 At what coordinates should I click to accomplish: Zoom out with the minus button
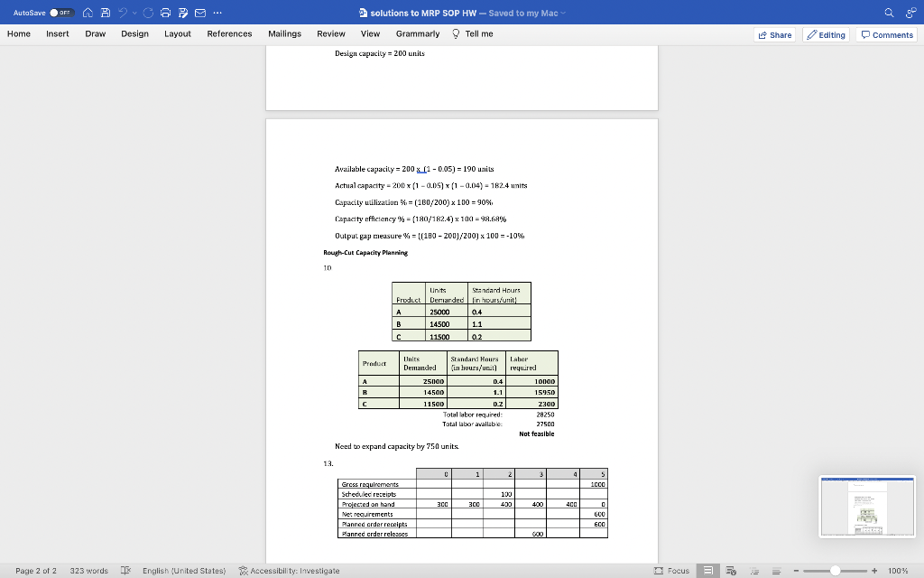[796, 571]
